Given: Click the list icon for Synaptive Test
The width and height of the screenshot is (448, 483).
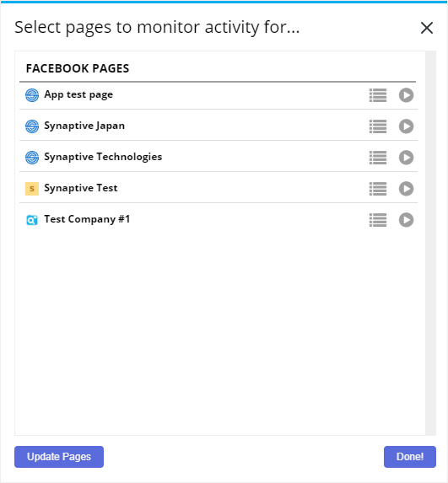Looking at the screenshot, I should click(x=378, y=189).
